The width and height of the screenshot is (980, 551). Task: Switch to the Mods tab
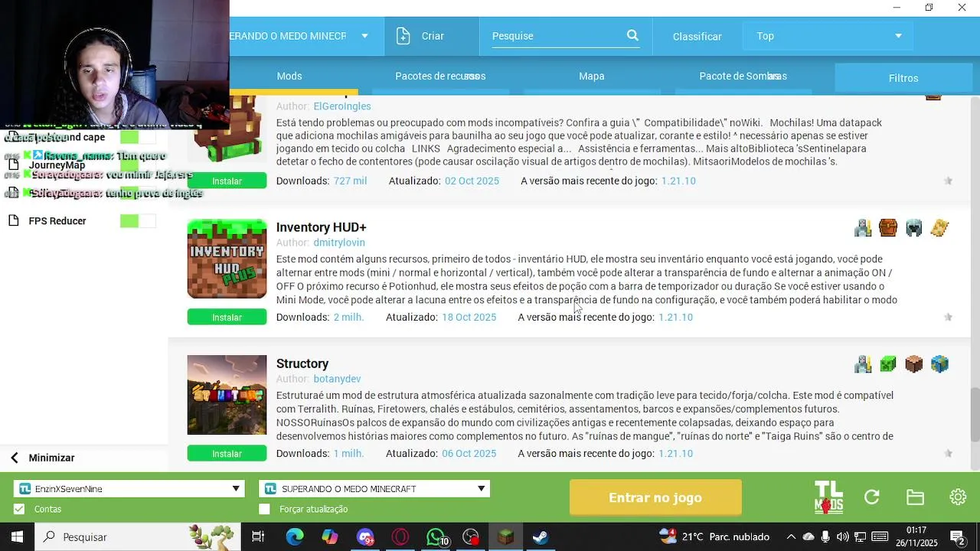pyautogui.click(x=289, y=76)
